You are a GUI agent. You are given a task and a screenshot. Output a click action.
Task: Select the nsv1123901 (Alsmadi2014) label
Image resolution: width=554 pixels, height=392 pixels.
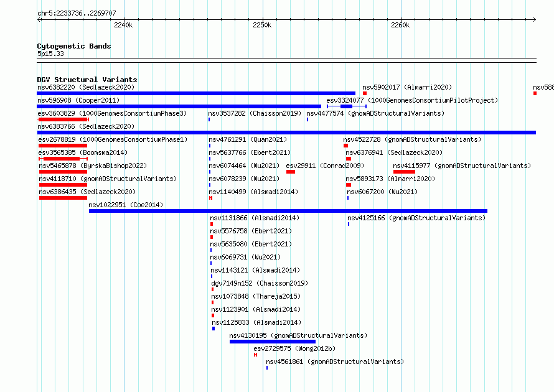pos(256,309)
